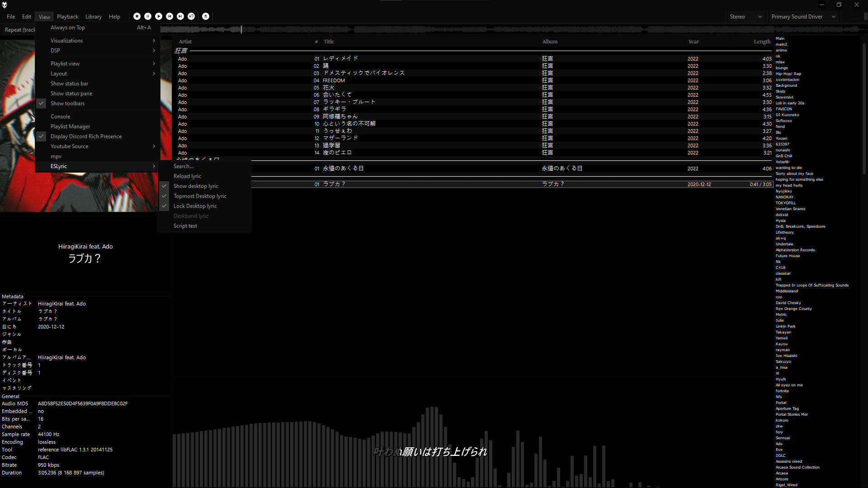The width and height of the screenshot is (868, 488).
Task: Open the Stereo output channel dropdown
Action: [x=745, y=16]
